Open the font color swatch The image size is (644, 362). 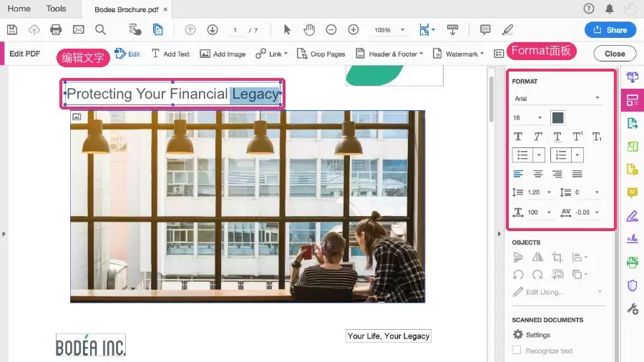(x=557, y=118)
